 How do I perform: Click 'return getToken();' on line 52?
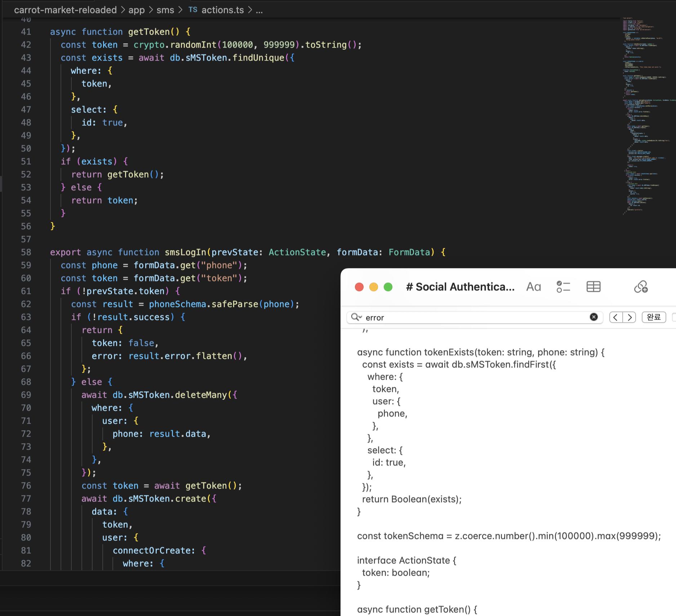[117, 174]
